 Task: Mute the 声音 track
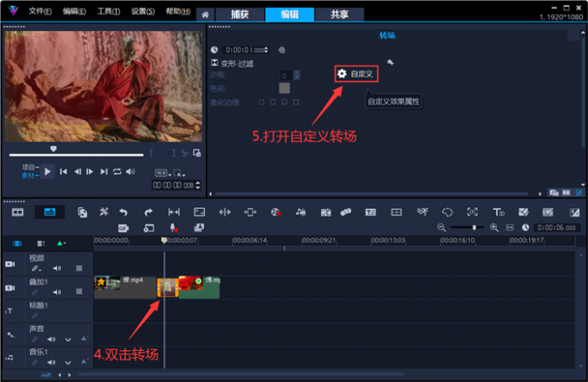(51, 340)
